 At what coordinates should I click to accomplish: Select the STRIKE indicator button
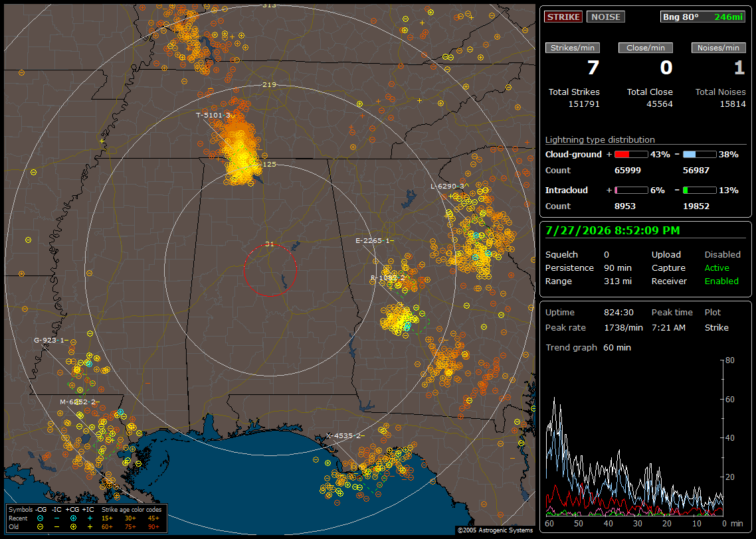click(x=563, y=17)
